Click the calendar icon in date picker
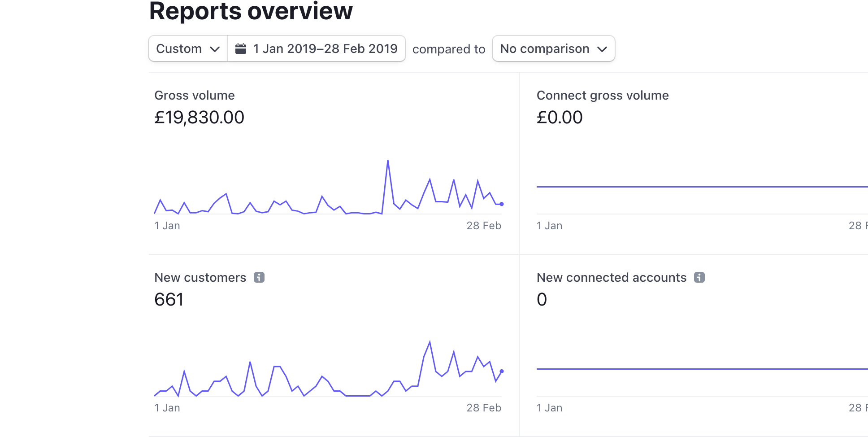This screenshot has height=437, width=868. (241, 48)
